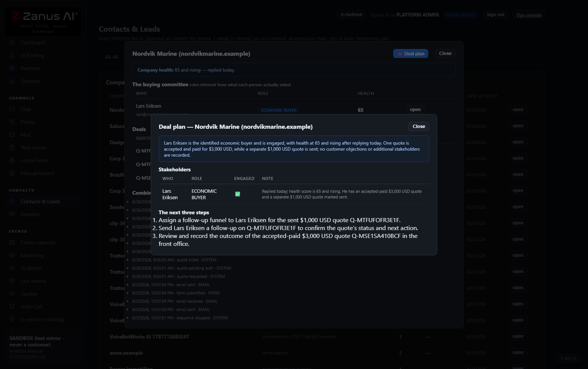The image size is (588, 369).
Task: Toggle the engaged checkbox for Lars Eriksen
Action: (x=237, y=194)
